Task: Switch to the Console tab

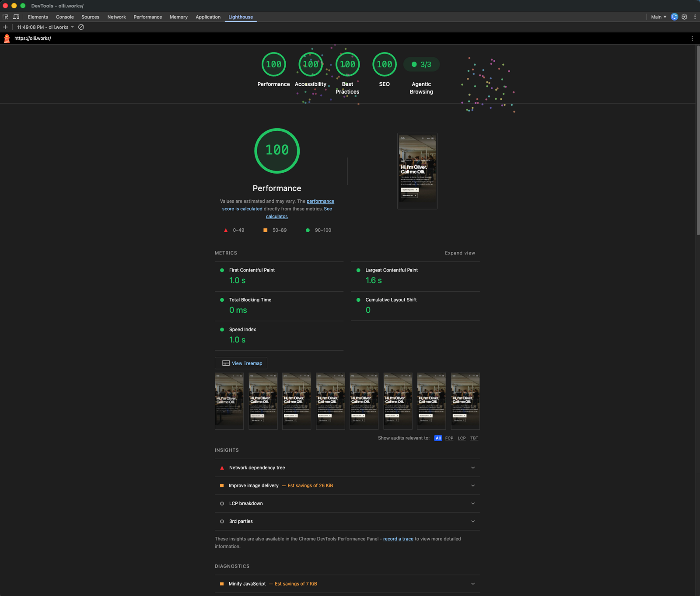Action: [65, 17]
